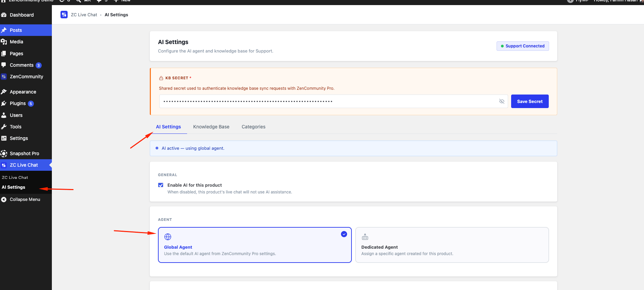Toggle KB secret visibility with eye icon

pos(502,101)
